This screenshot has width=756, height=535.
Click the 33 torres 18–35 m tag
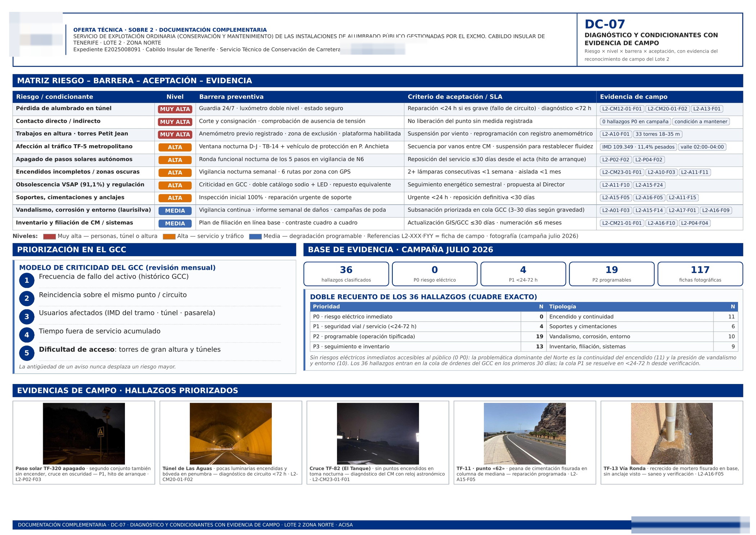coord(657,134)
